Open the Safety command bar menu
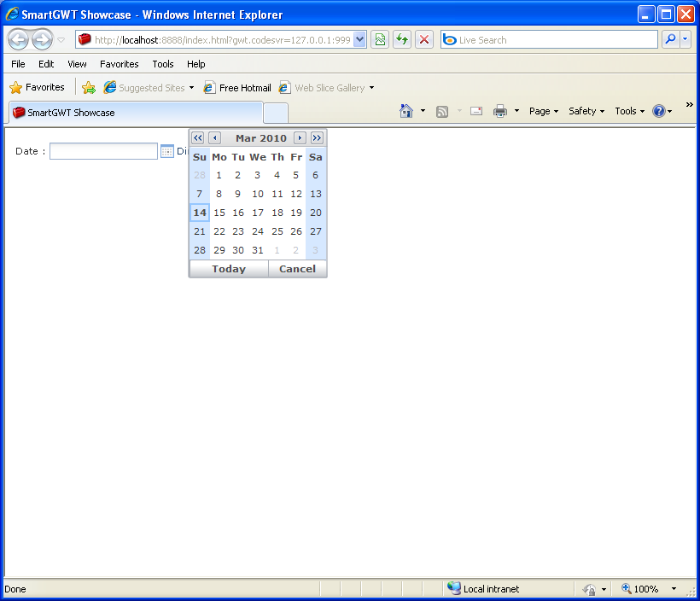 (x=586, y=111)
